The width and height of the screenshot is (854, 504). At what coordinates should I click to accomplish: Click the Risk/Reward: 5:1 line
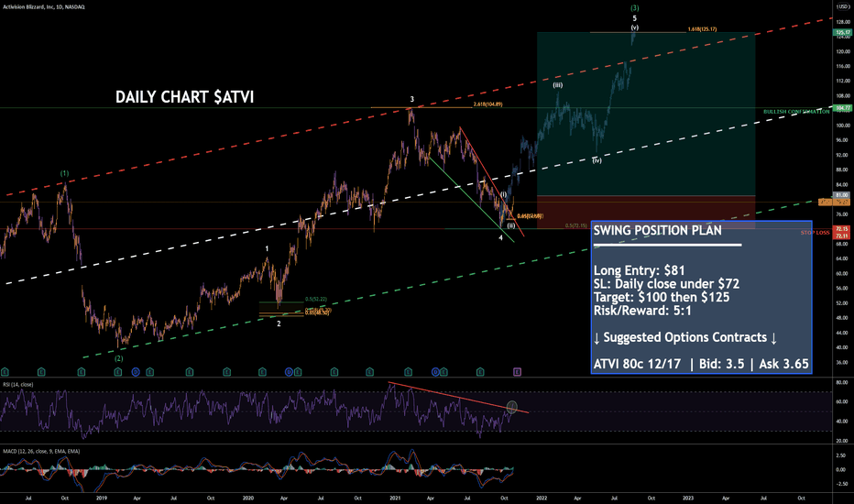coord(642,311)
